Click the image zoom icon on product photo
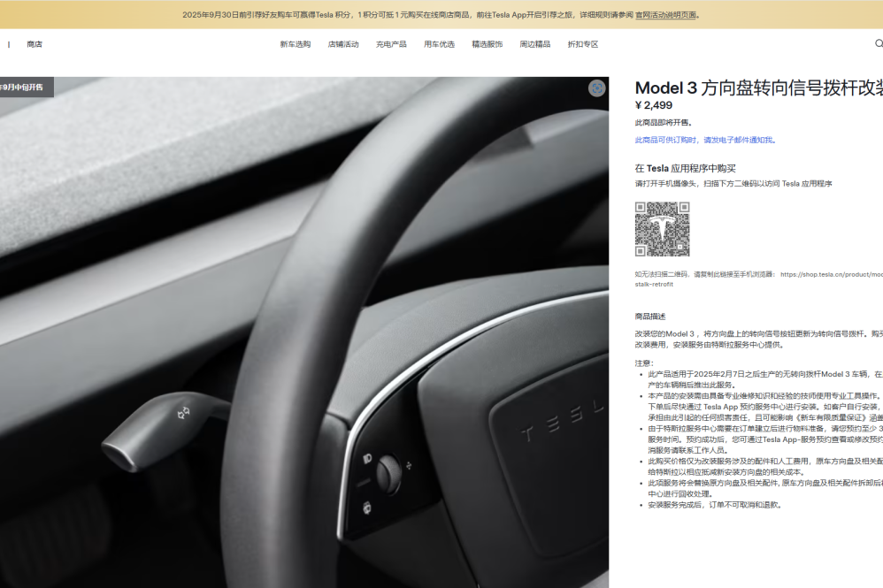The height and width of the screenshot is (588, 883). [x=597, y=88]
